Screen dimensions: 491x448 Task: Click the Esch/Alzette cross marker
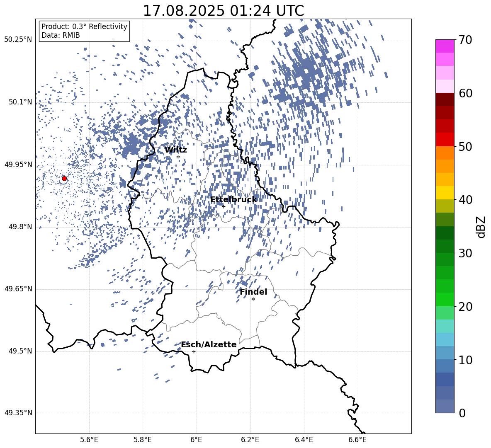pos(194,351)
